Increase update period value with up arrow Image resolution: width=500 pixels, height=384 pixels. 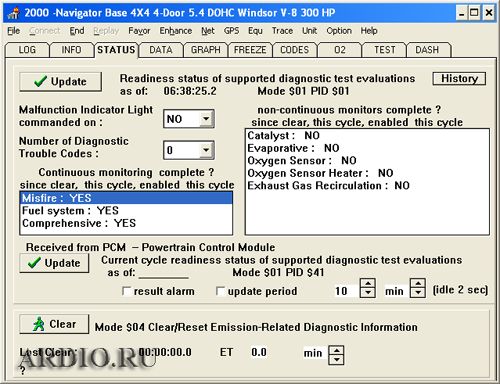point(368,284)
